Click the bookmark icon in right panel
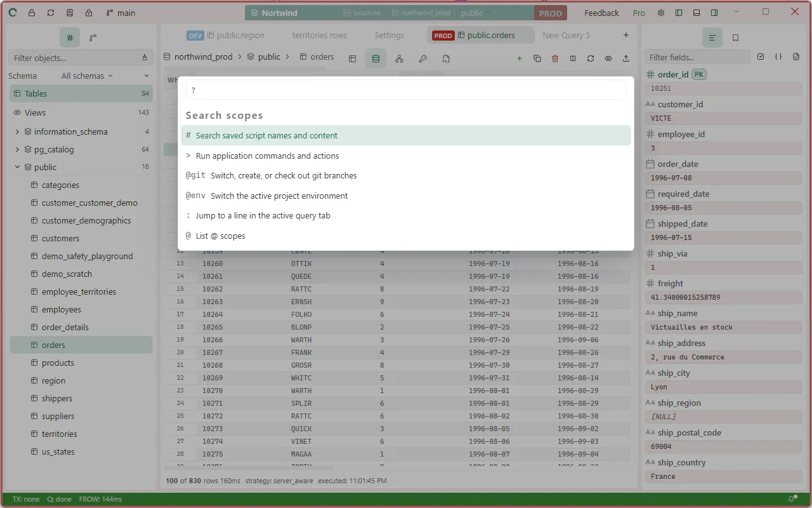Screen dimensions: 812x508 pyautogui.click(x=735, y=38)
